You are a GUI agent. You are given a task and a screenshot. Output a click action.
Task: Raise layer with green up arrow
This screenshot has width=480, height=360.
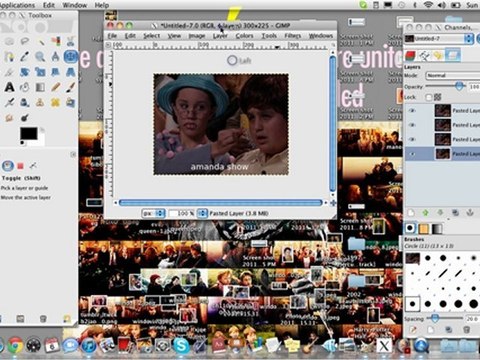[426, 213]
